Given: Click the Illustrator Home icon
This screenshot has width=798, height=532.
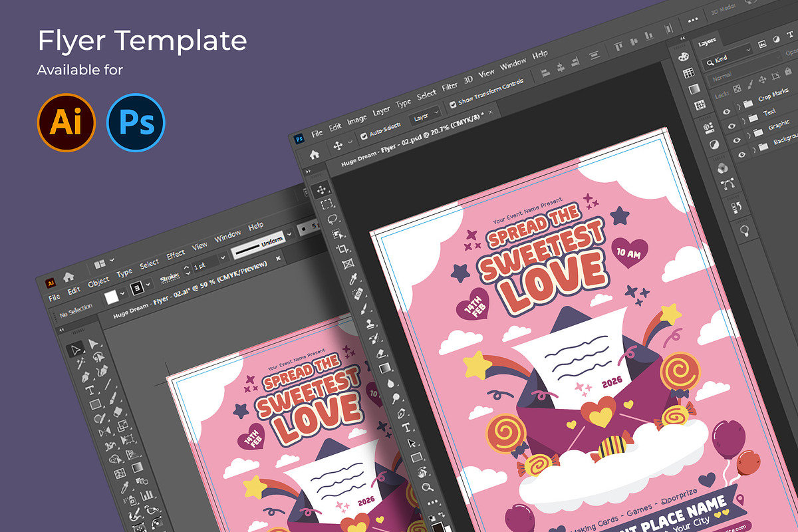Looking at the screenshot, I should click(x=68, y=277).
